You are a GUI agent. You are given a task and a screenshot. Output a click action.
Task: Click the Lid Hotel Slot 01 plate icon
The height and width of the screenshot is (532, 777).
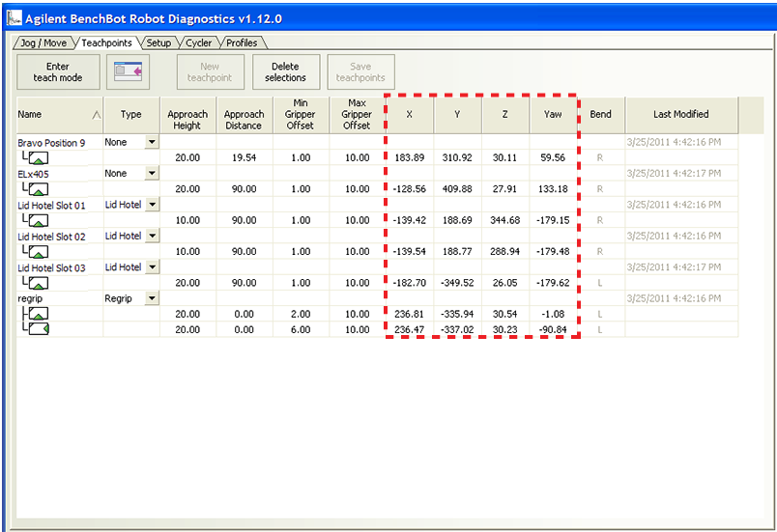39,220
